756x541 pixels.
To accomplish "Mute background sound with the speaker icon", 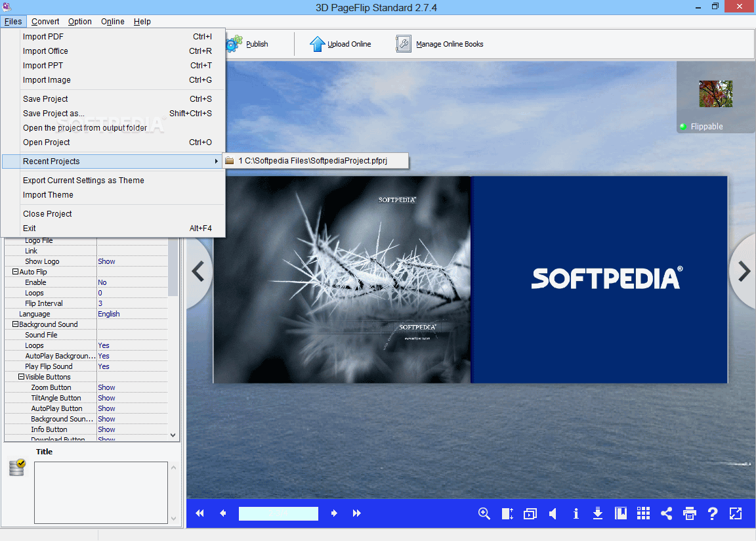I will (x=553, y=513).
